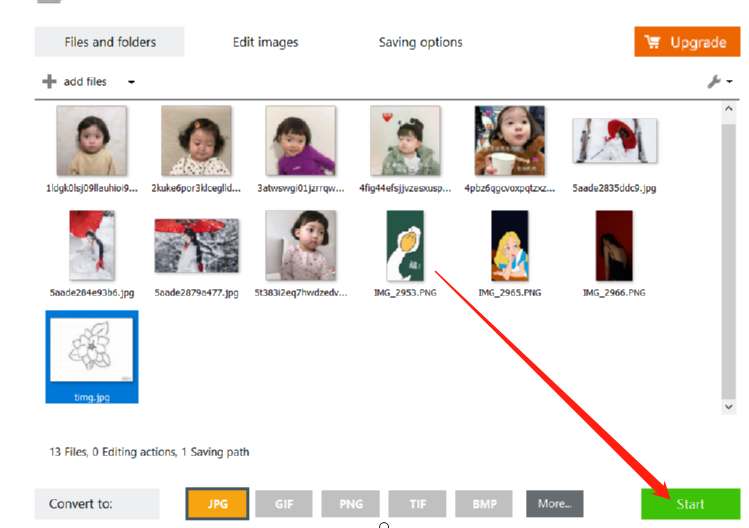Screen dimensions: 749x528
Task: Click the file list scrollbar thumb
Action: (x=728, y=261)
